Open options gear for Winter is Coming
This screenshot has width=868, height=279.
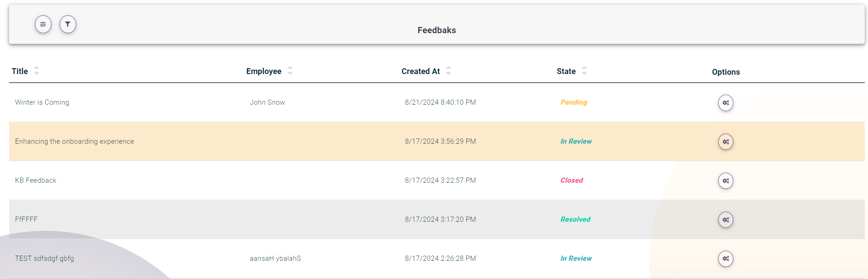pos(725,103)
